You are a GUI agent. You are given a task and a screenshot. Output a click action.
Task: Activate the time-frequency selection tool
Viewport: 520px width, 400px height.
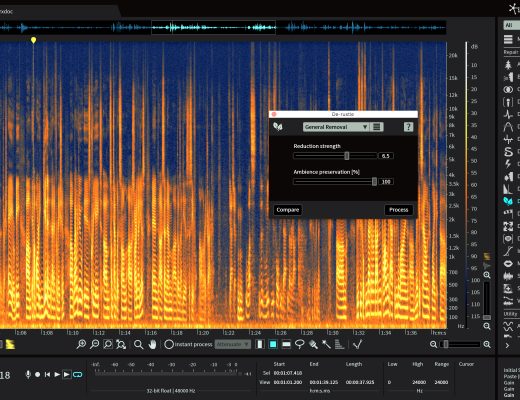pyautogui.click(x=273, y=344)
